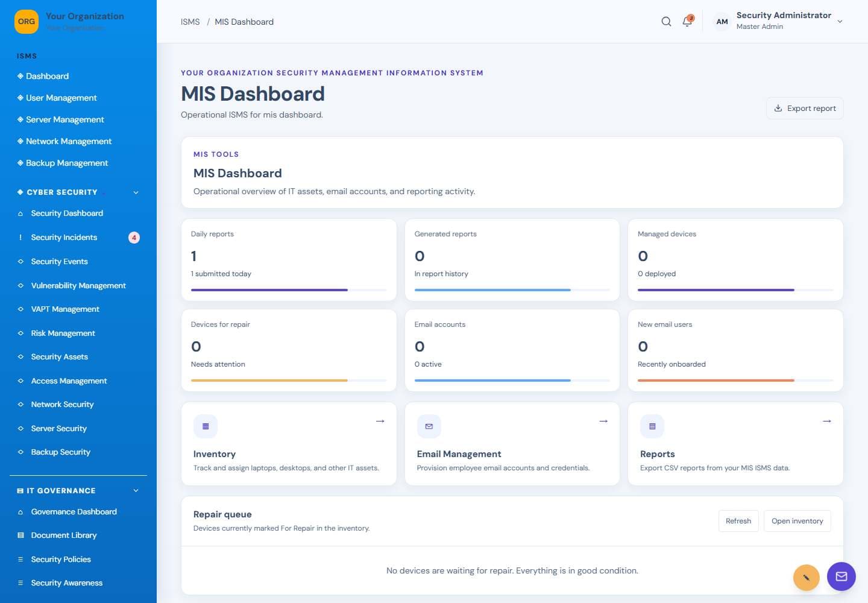This screenshot has height=603, width=868.
Task: Open the purple mail floating button
Action: point(841,576)
